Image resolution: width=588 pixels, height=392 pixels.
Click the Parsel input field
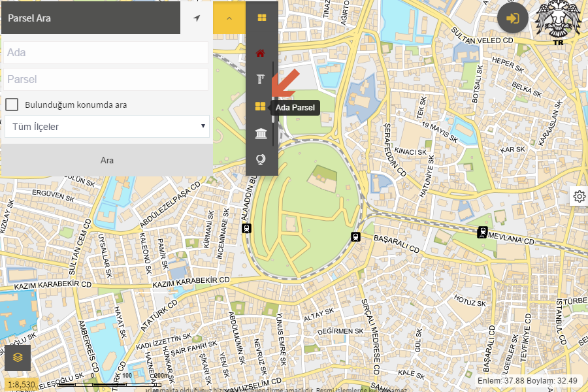click(106, 79)
